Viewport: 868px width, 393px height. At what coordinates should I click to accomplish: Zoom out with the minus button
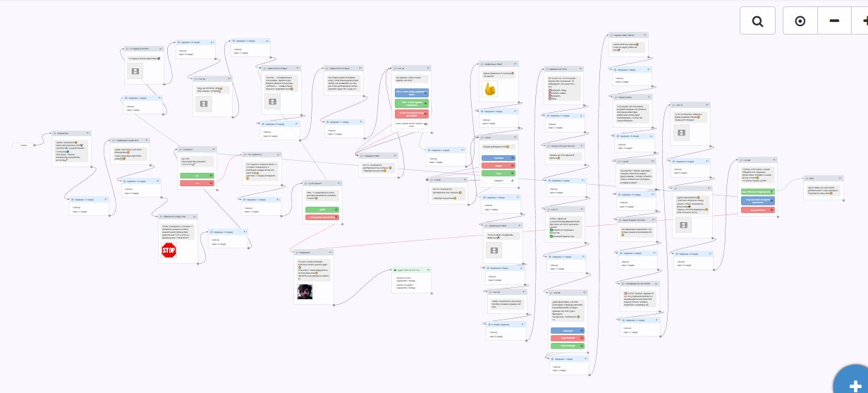pyautogui.click(x=834, y=21)
